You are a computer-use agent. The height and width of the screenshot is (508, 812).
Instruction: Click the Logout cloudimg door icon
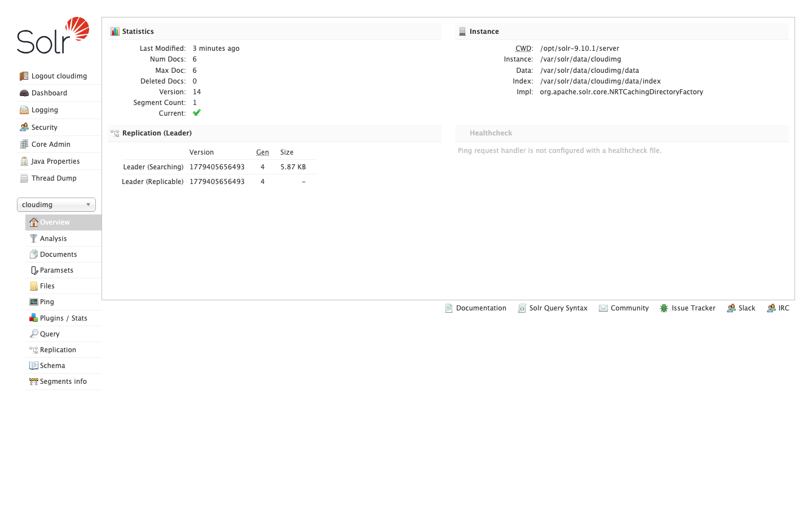[24, 76]
